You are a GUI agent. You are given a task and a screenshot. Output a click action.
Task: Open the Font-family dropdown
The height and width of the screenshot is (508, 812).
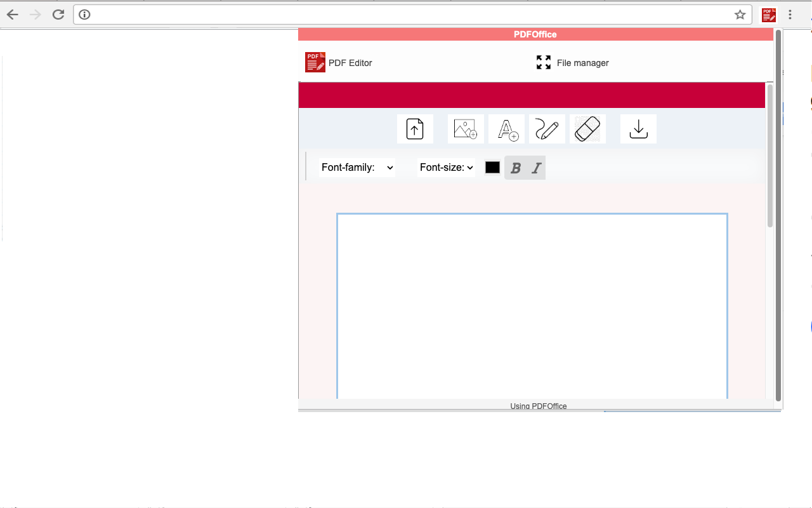click(x=357, y=167)
